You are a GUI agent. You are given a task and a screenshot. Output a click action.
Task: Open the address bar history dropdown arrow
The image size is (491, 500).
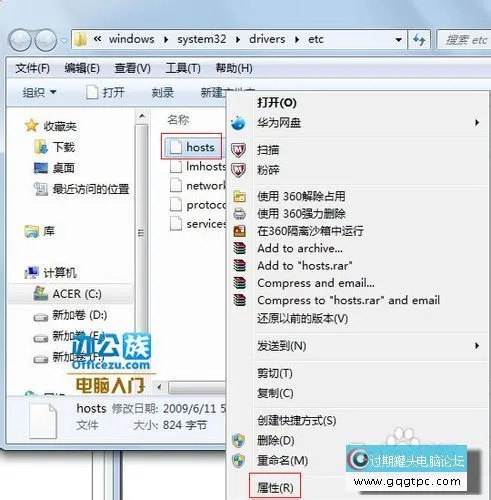(x=398, y=40)
